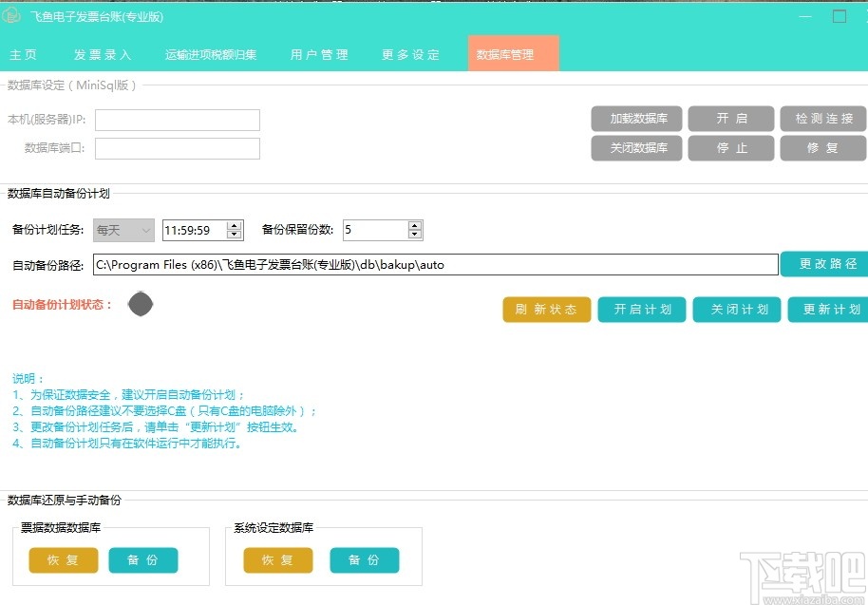Click 加载数据库 button
This screenshot has height=605, width=868.
tap(636, 119)
